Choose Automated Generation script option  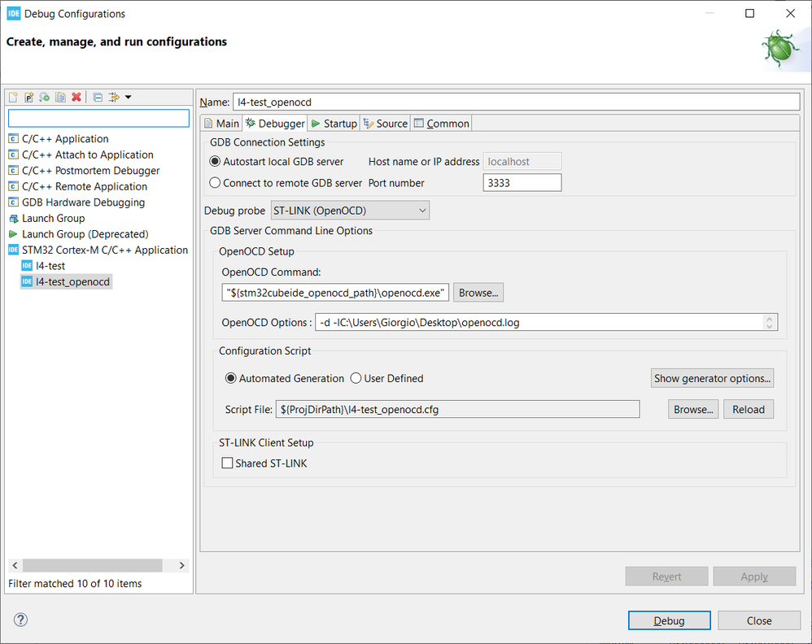285,378
